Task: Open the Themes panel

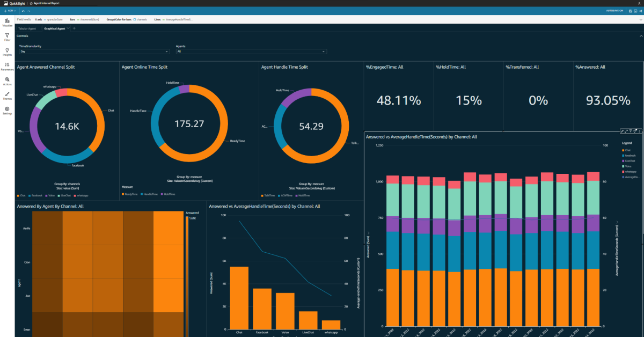Action: click(x=6, y=97)
